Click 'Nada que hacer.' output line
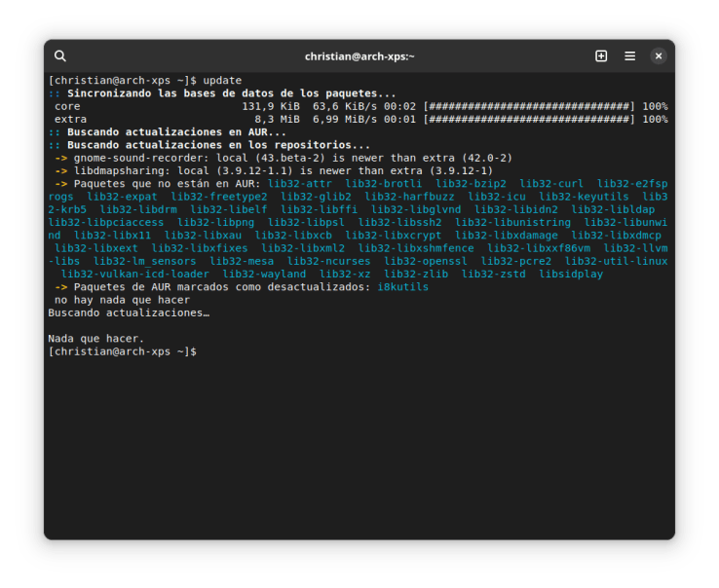Screen dimensions: 719x588 95,339
